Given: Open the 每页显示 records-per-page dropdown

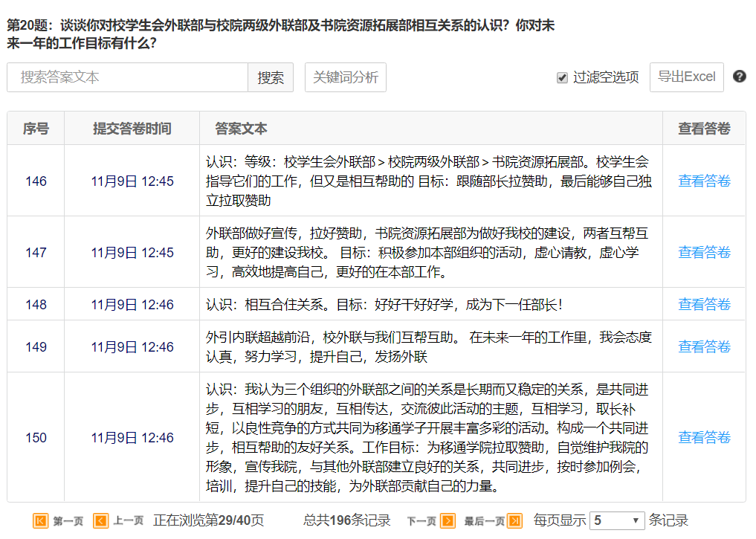Looking at the screenshot, I should point(618,520).
